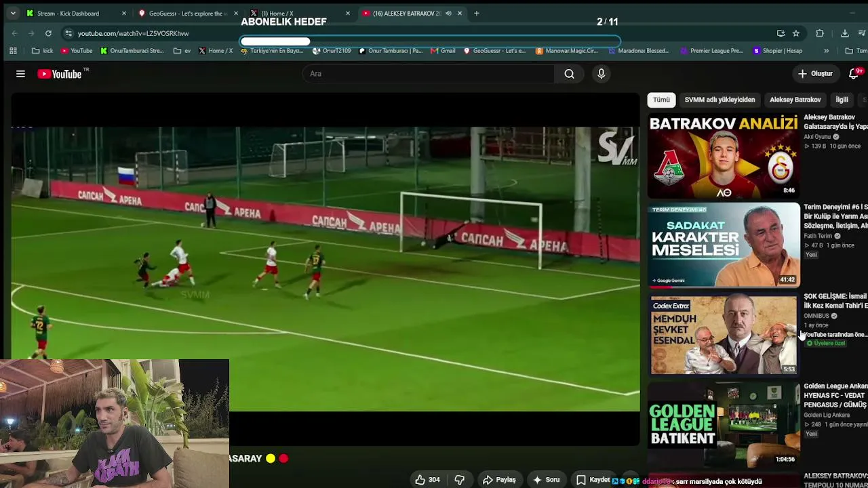Screen dimensions: 868x488
Task: Click the Oluştur create button
Action: point(815,74)
